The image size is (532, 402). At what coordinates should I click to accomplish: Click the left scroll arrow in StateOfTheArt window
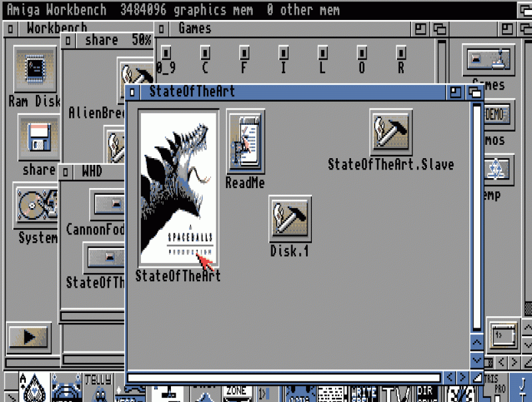[x=450, y=377]
